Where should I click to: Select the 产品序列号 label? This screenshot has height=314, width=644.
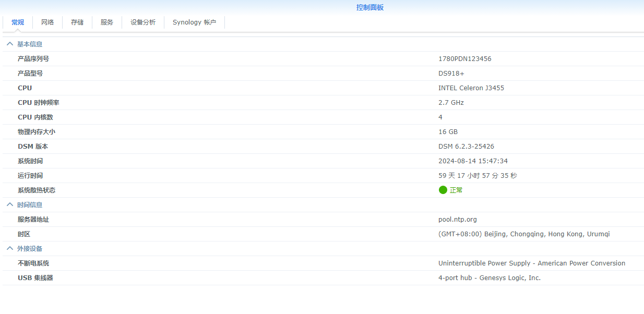(x=33, y=59)
